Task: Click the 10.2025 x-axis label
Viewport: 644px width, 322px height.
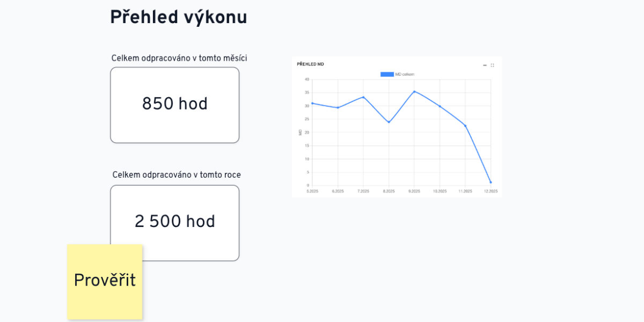Action: coord(440,191)
